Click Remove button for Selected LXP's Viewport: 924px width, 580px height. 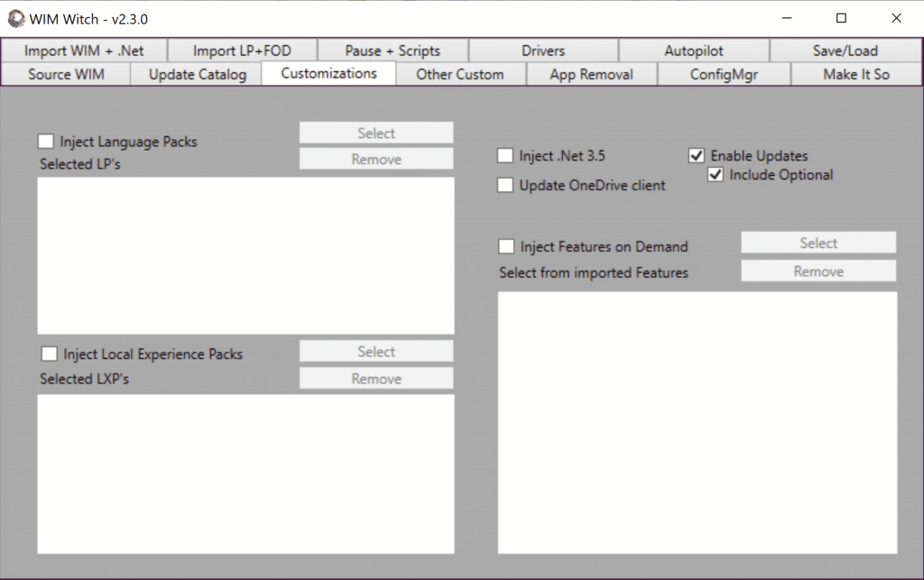(376, 379)
